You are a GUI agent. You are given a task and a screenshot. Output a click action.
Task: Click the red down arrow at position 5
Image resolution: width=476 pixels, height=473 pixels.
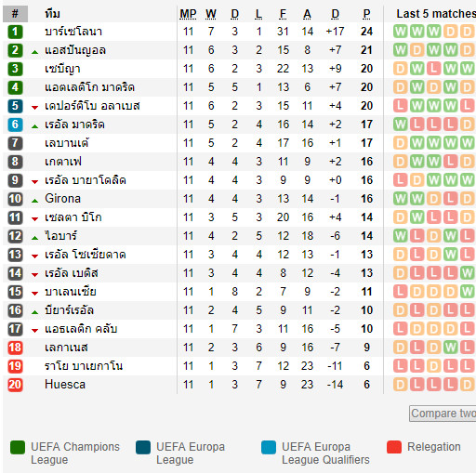[x=34, y=108]
